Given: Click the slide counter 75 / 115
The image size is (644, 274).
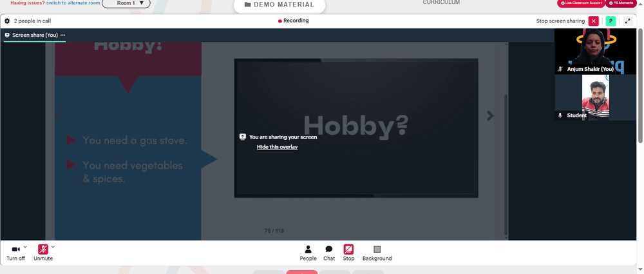Looking at the screenshot, I should click(274, 231).
